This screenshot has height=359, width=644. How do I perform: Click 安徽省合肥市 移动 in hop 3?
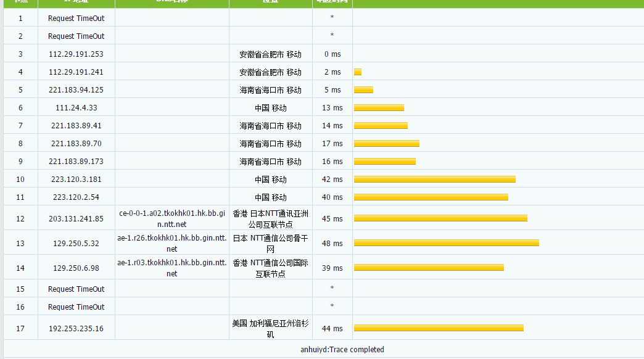pos(270,55)
